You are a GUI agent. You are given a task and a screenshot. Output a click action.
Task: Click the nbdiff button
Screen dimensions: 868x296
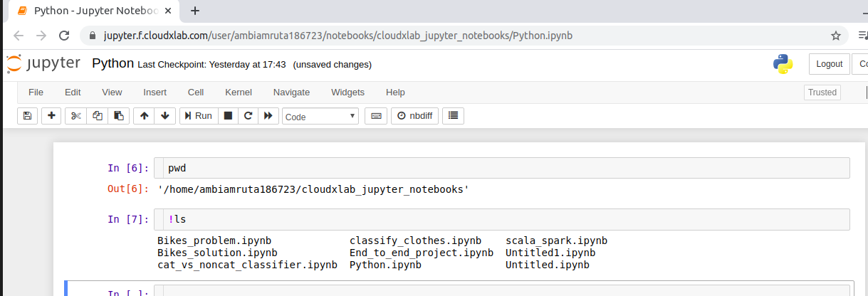click(x=414, y=116)
